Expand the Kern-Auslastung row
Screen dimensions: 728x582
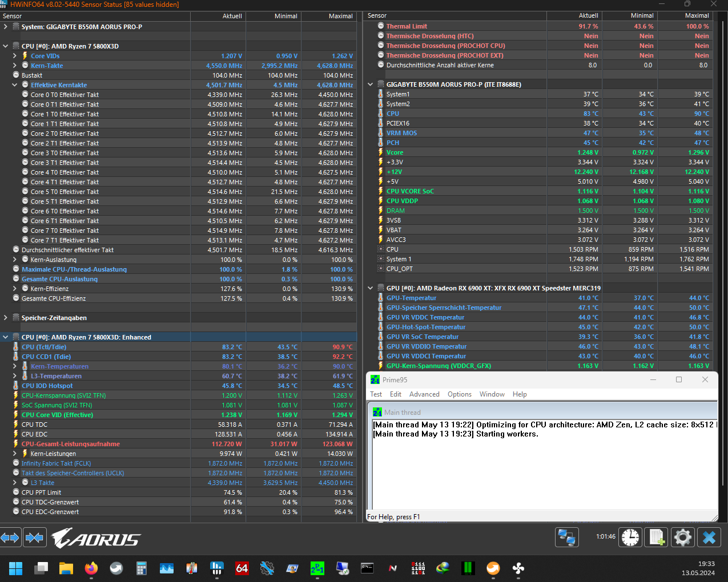click(x=15, y=260)
